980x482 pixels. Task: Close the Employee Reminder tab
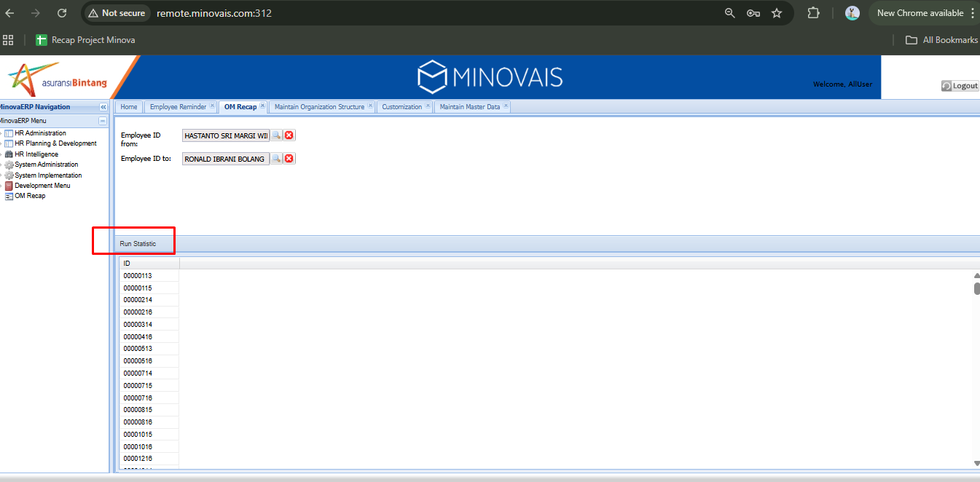click(212, 106)
